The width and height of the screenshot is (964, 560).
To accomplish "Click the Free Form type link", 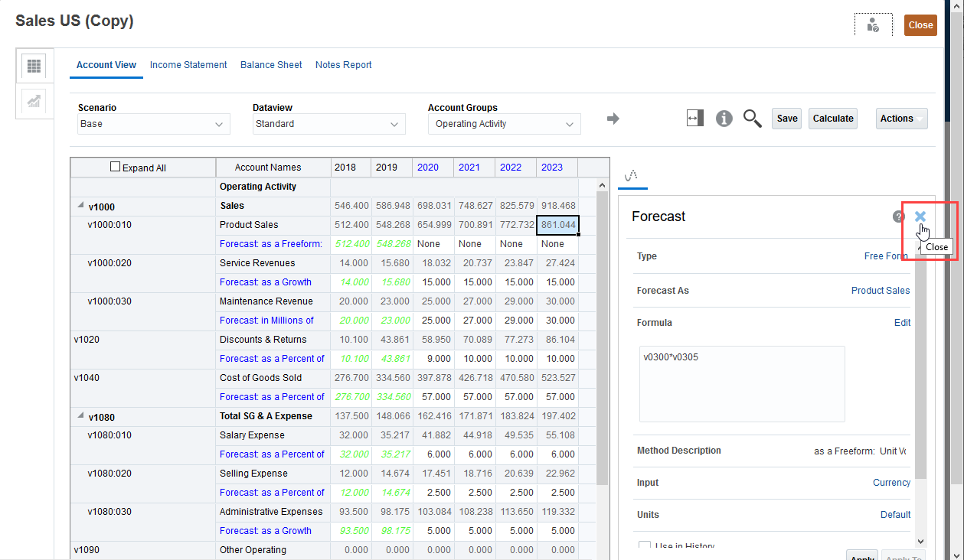I will (886, 256).
